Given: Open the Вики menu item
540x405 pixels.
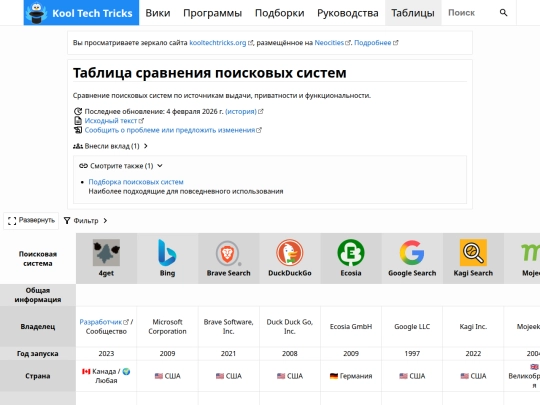Looking at the screenshot, I should (x=158, y=13).
